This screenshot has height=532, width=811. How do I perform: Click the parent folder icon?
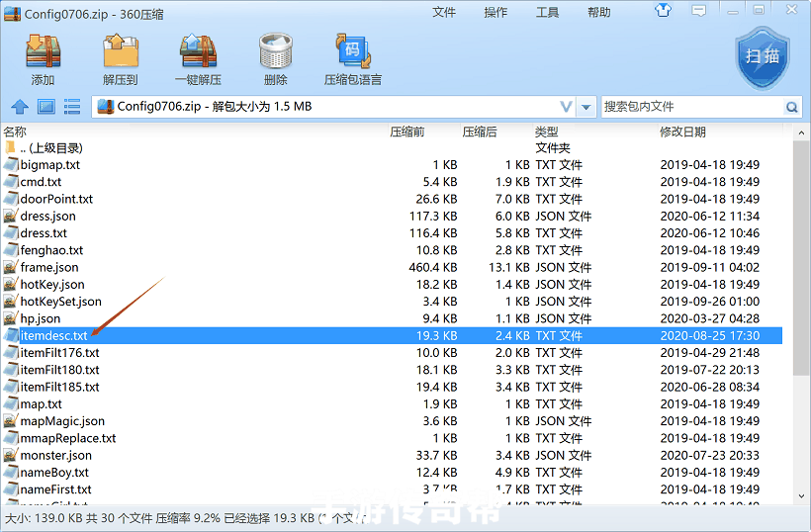click(10, 148)
